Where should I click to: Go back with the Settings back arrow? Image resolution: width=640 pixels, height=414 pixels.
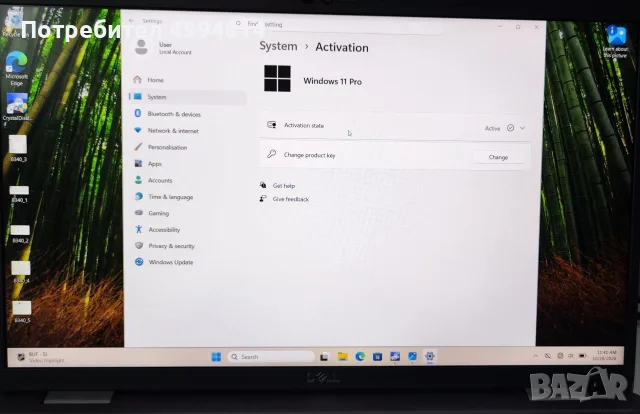(x=131, y=20)
